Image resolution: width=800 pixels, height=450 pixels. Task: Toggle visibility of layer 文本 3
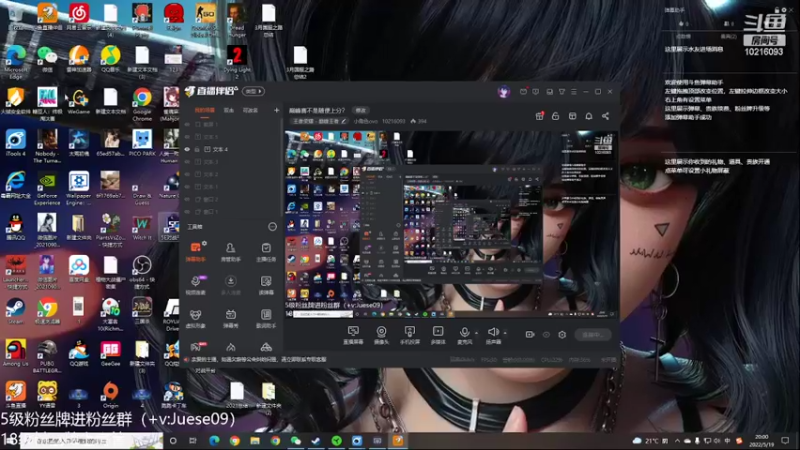[187, 162]
